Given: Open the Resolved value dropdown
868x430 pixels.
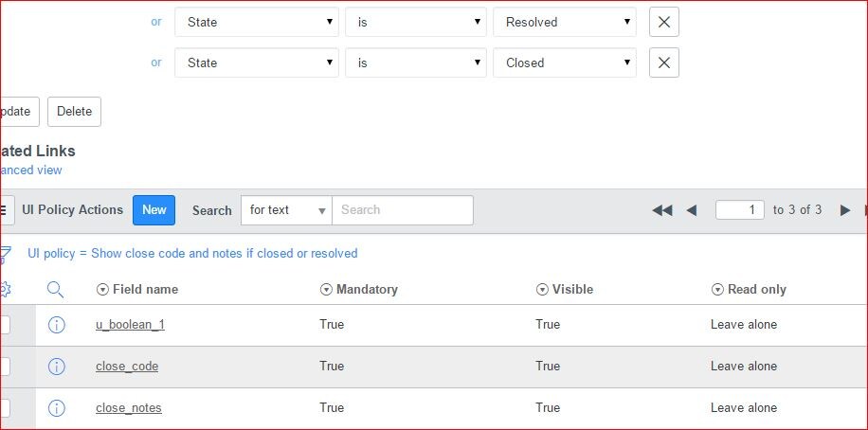Looking at the screenshot, I should click(x=565, y=22).
